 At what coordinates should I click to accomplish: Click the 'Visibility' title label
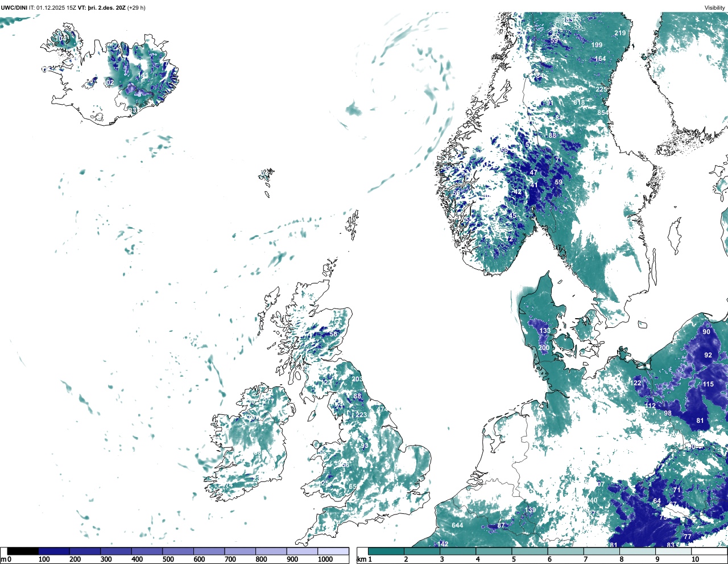tap(714, 8)
